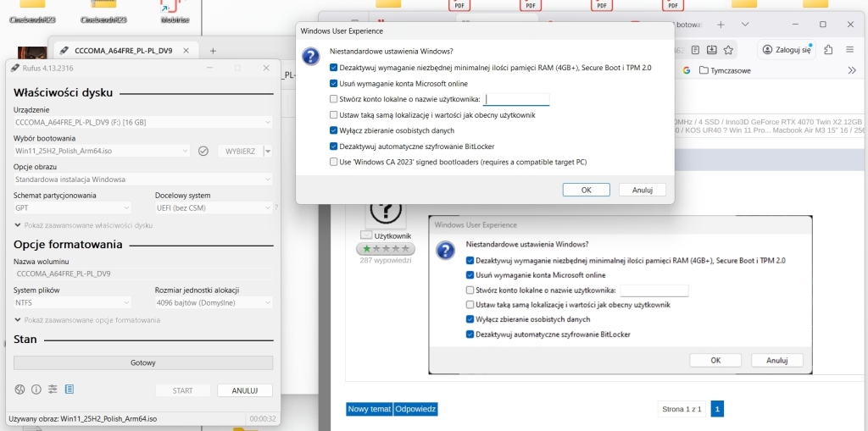Enable 'Stwórz konto lokalne' checkbox in top dialog

click(334, 99)
